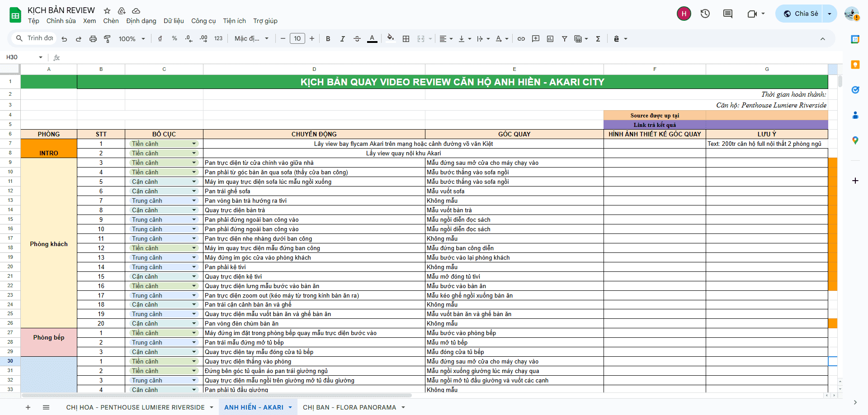Click the font size input field
This screenshot has width=868, height=415.
pyautogui.click(x=297, y=39)
